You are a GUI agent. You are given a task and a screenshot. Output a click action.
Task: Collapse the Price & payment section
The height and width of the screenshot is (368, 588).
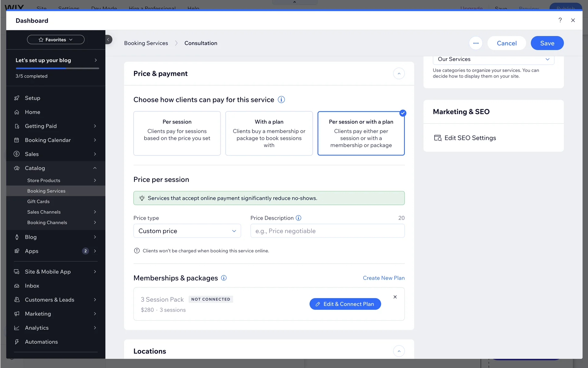coord(399,74)
